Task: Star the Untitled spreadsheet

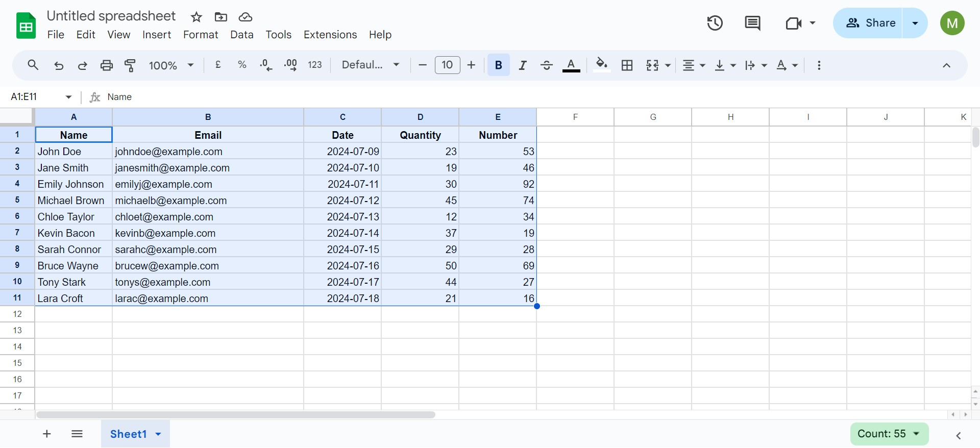Action: [197, 17]
